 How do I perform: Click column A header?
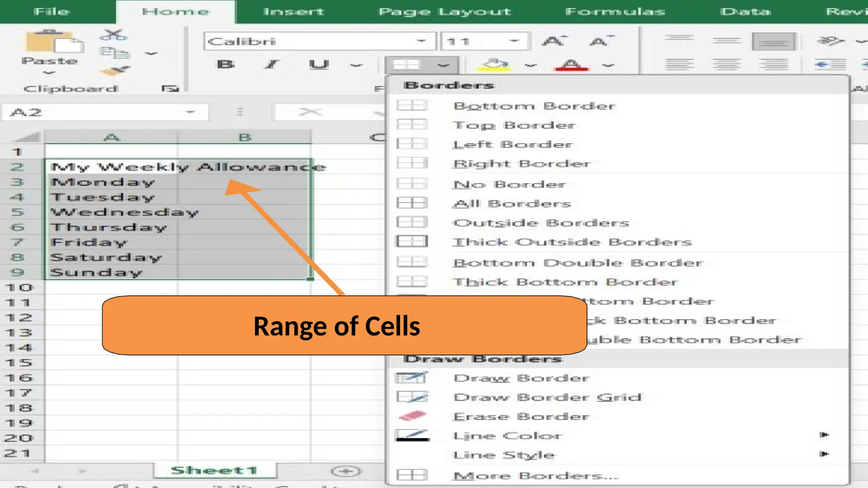point(111,137)
